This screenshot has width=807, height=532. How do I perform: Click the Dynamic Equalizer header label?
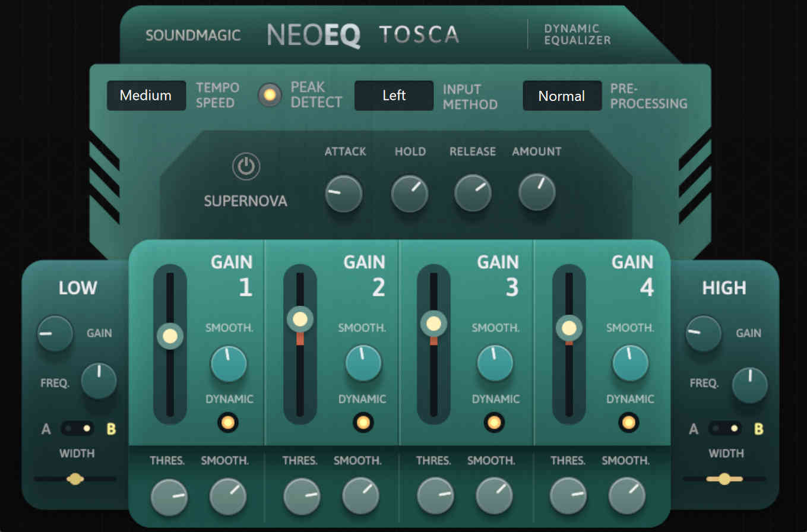tap(577, 34)
